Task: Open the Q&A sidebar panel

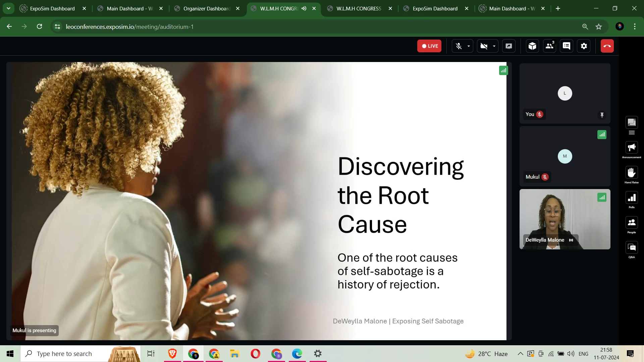Action: 632,248
